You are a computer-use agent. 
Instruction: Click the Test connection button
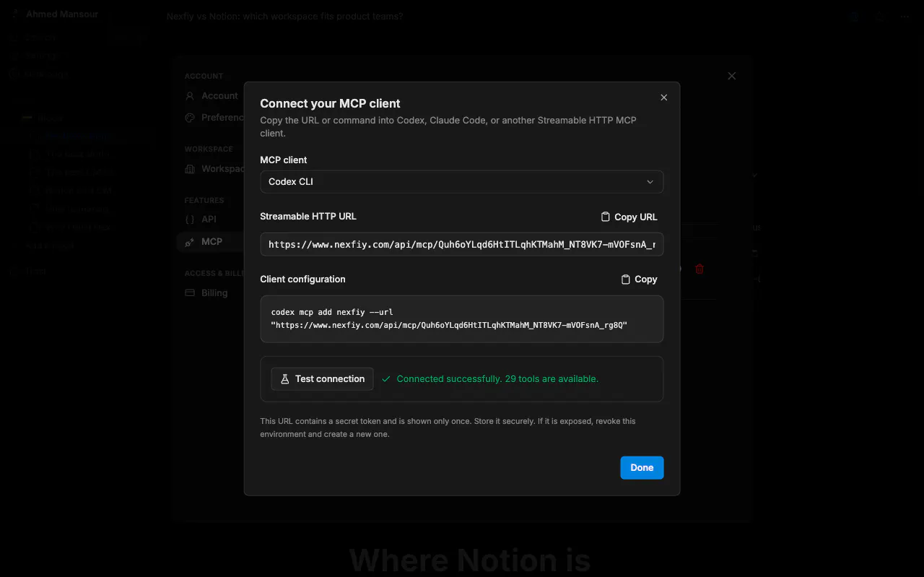[322, 379]
